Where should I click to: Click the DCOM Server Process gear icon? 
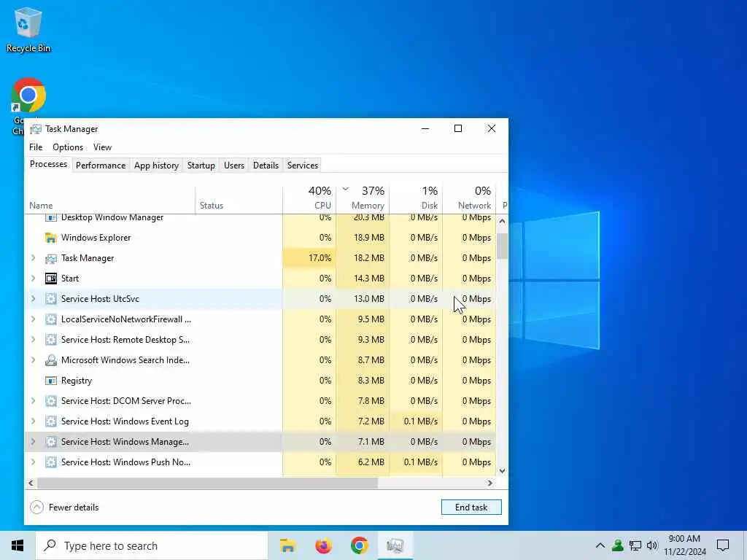coord(51,401)
